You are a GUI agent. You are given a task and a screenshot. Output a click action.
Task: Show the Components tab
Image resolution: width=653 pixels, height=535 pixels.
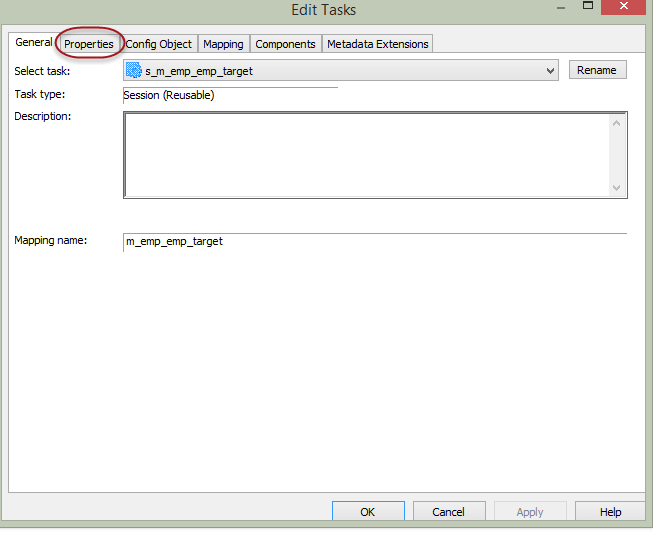point(285,44)
